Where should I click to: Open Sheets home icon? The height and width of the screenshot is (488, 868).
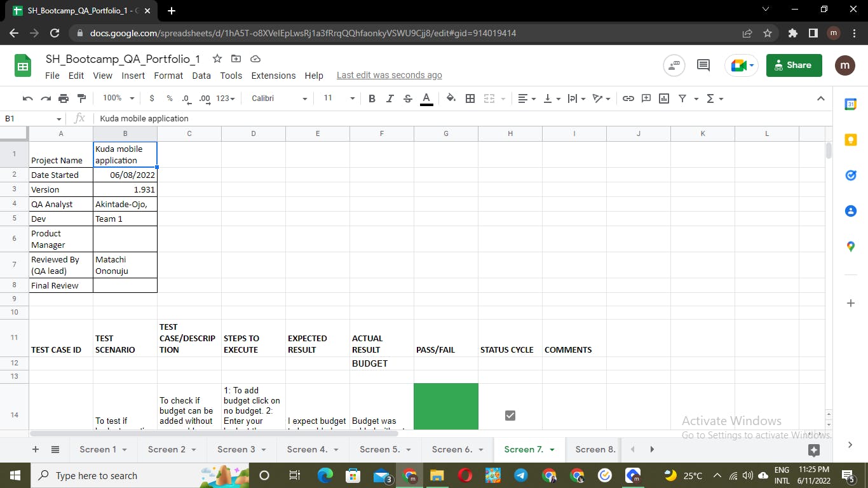point(23,66)
